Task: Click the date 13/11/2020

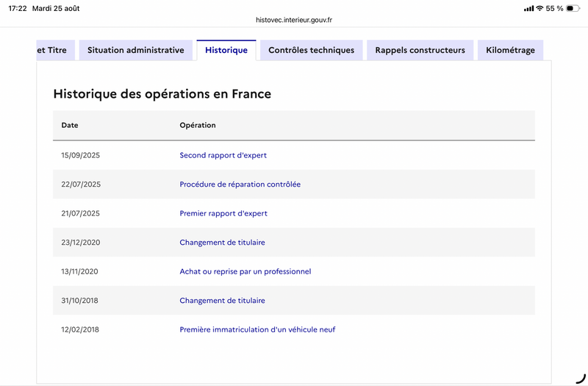Action: click(x=79, y=271)
